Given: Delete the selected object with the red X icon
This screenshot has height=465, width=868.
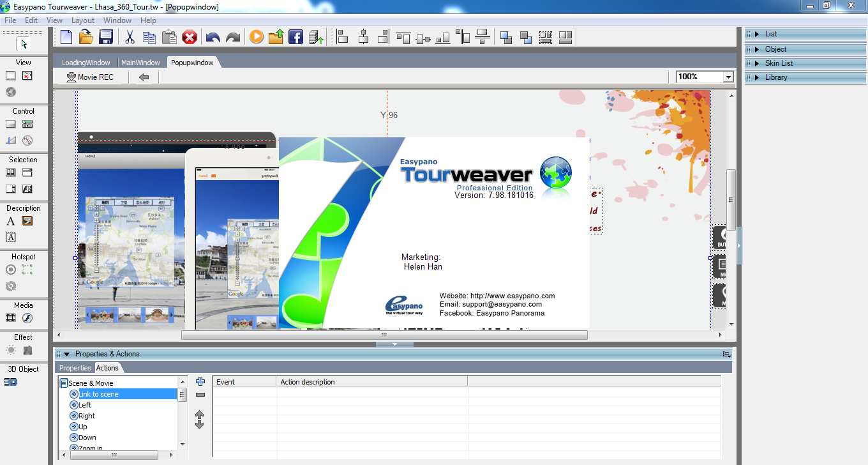Looking at the screenshot, I should pos(190,37).
